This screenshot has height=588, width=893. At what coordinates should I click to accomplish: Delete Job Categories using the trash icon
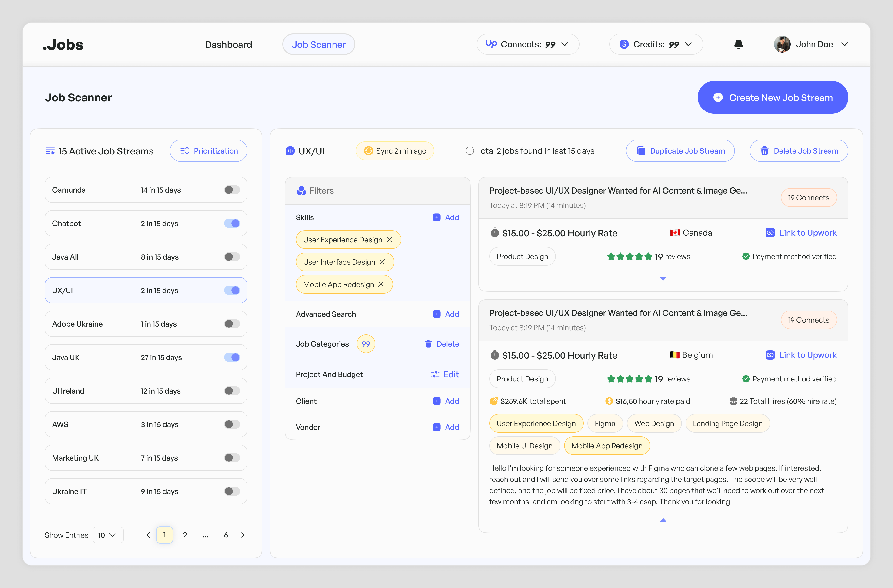pos(428,344)
